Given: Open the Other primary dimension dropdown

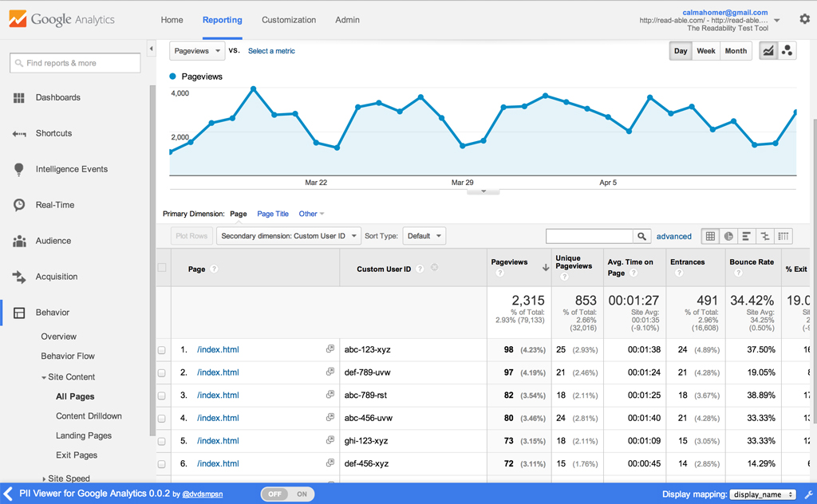Looking at the screenshot, I should (x=311, y=214).
